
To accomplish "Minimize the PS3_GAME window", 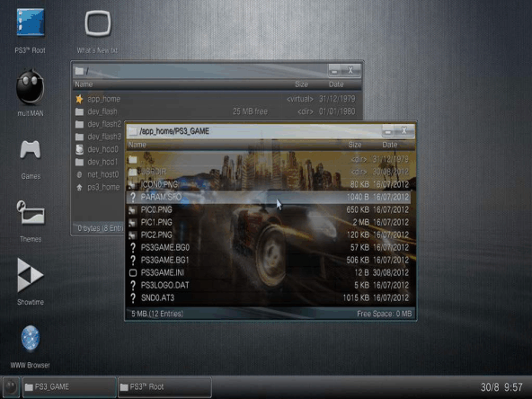I will coord(388,131).
